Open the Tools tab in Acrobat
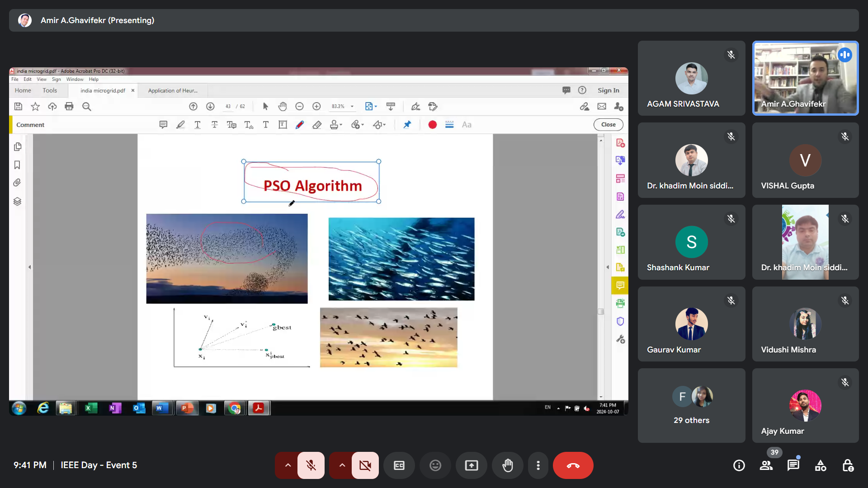The height and width of the screenshot is (488, 868). coord(50,90)
